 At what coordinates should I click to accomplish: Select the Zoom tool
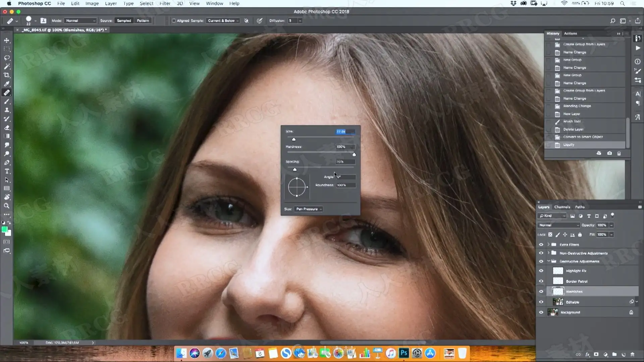pos(7,206)
